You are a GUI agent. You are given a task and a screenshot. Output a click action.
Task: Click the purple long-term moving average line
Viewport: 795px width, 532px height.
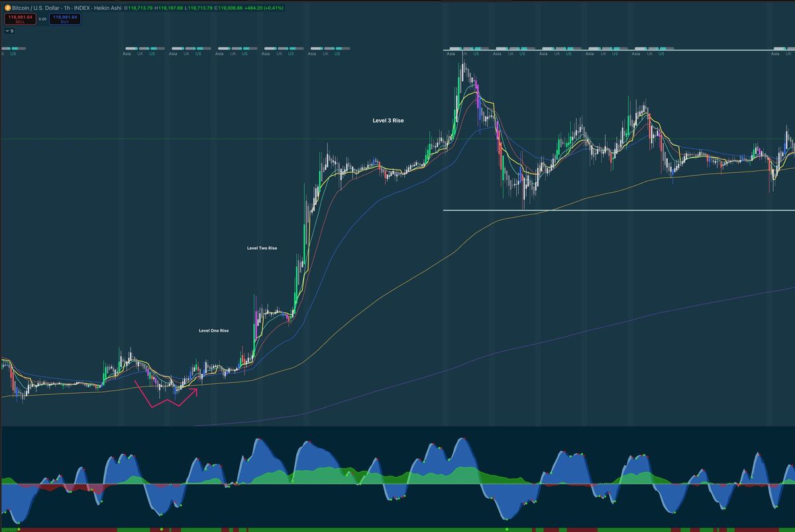tap(596, 331)
